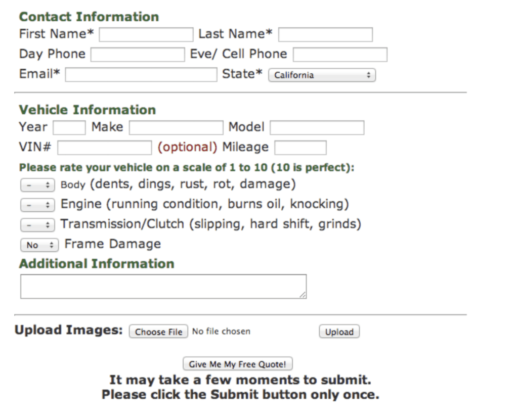This screenshot has width=518, height=420.
Task: Click the Additional Information text area
Action: 163,286
